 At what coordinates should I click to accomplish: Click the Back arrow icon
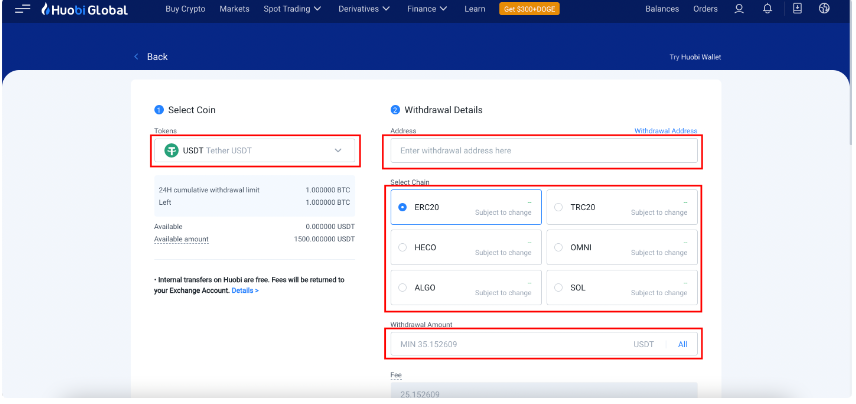136,57
